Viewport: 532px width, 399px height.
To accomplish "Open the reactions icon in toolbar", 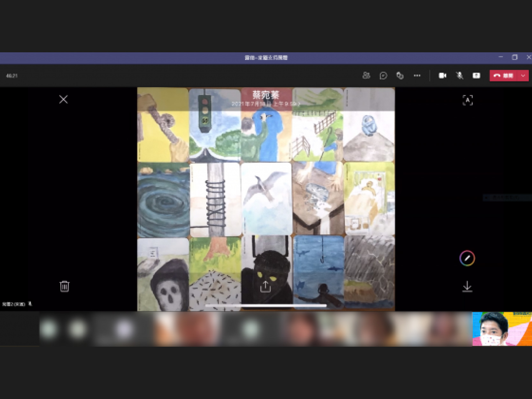I will [400, 76].
